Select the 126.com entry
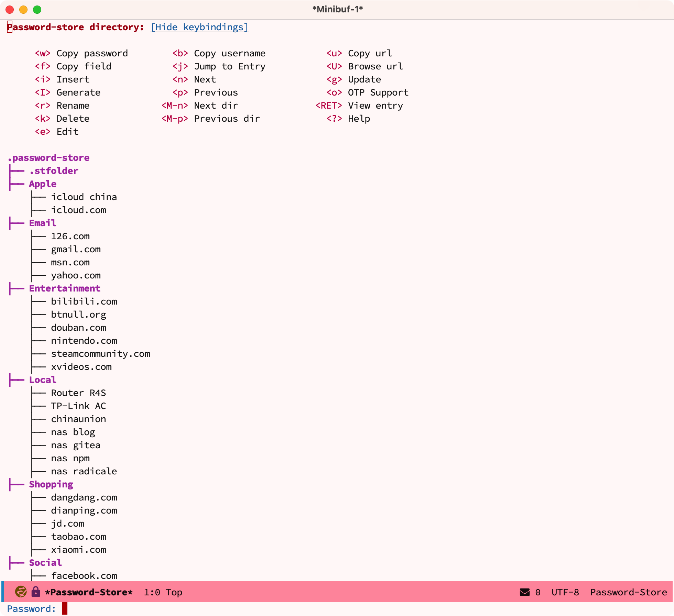This screenshot has height=616, width=674. pyautogui.click(x=70, y=236)
